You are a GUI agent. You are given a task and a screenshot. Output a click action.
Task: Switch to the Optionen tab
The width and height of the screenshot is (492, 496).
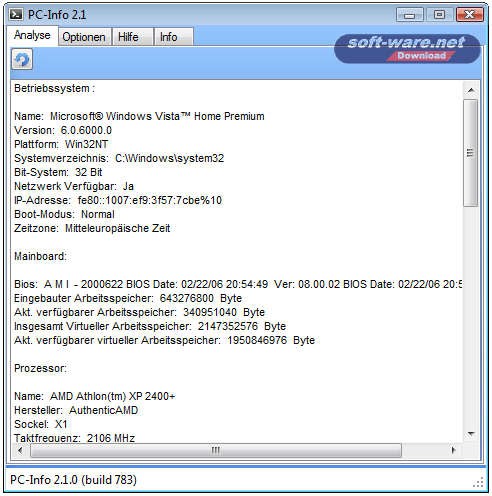[84, 37]
